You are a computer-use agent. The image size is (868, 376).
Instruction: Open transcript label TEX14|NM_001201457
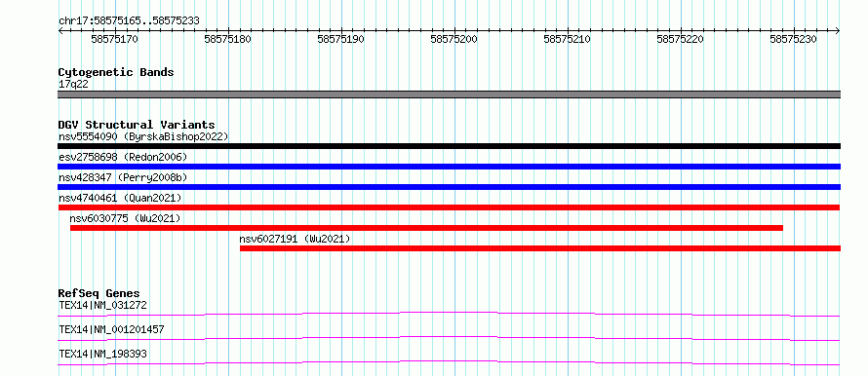click(x=111, y=330)
